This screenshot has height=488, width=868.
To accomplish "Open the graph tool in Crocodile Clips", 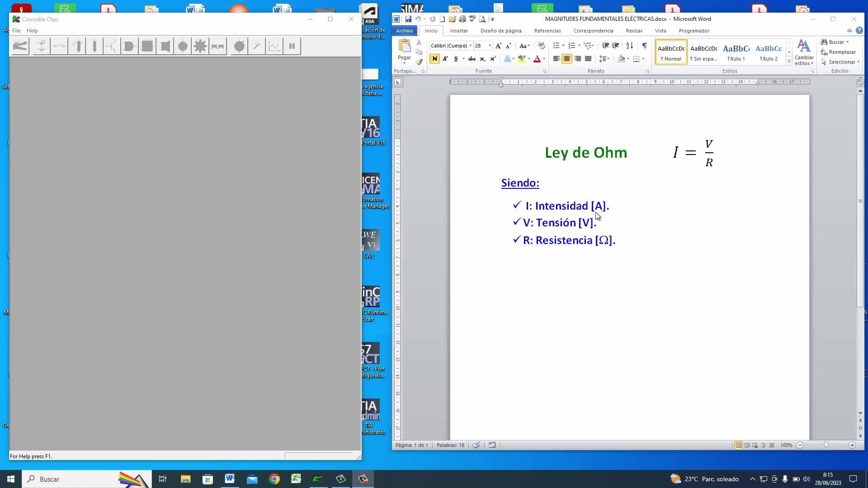I will coord(274,46).
